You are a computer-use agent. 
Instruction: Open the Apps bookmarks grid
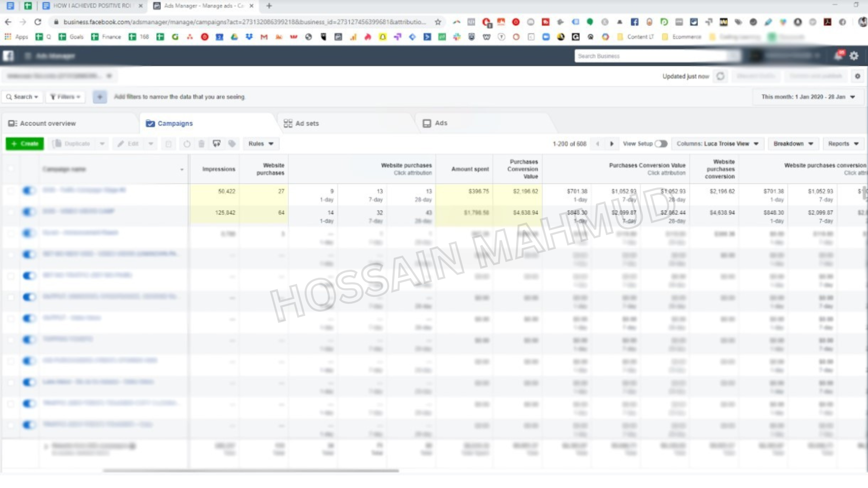coord(16,37)
